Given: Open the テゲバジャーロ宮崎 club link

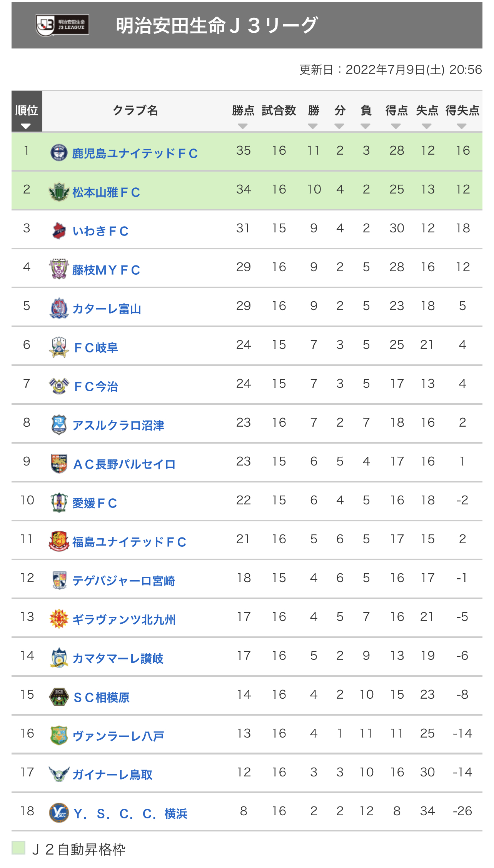Looking at the screenshot, I should point(123,581).
